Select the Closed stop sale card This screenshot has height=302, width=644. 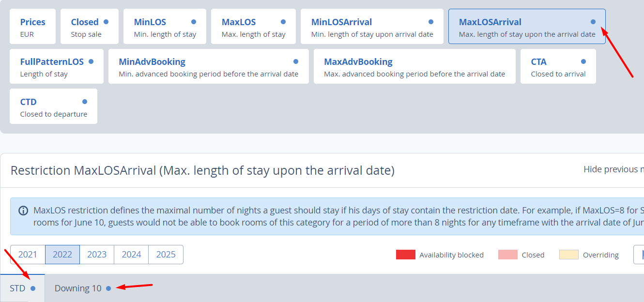click(x=90, y=26)
